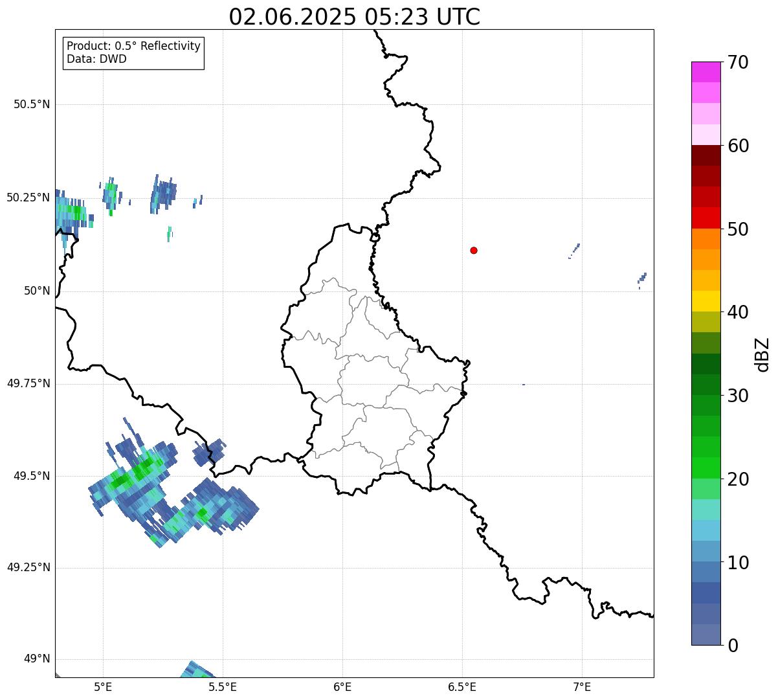This screenshot has width=778, height=700.
Task: Pick the bright red swatch just above 50
Action: point(706,218)
